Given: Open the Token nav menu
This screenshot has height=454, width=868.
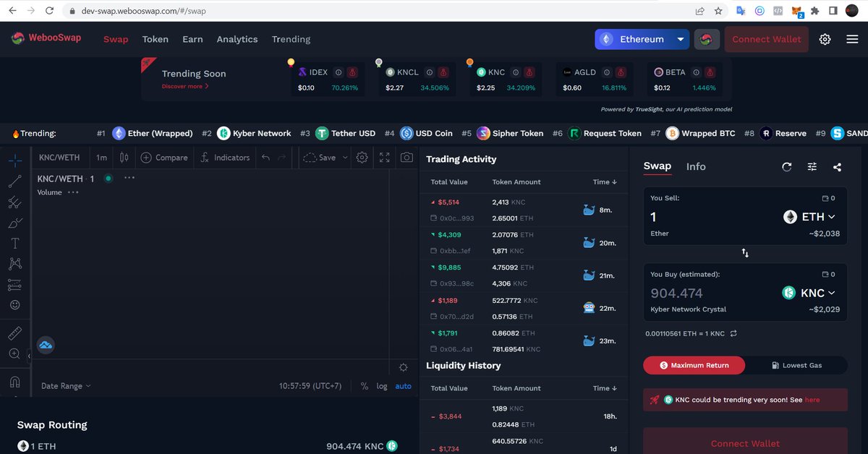Looking at the screenshot, I should pos(155,39).
